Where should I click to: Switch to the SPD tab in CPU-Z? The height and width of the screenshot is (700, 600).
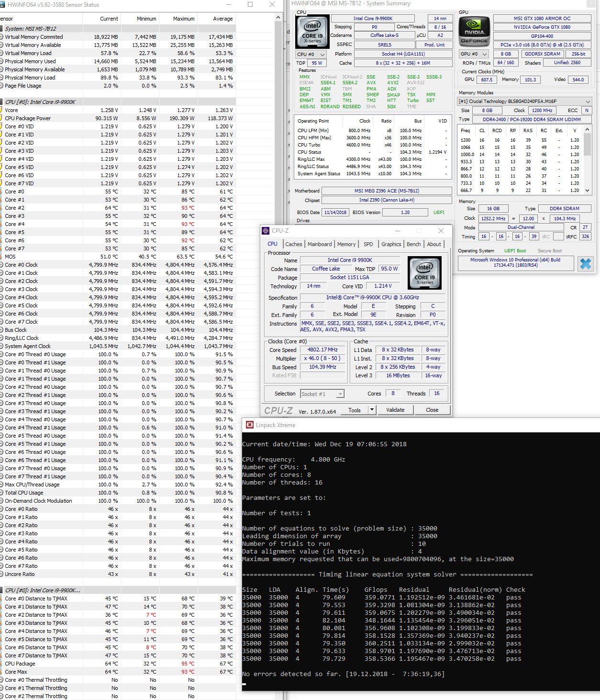pos(368,244)
